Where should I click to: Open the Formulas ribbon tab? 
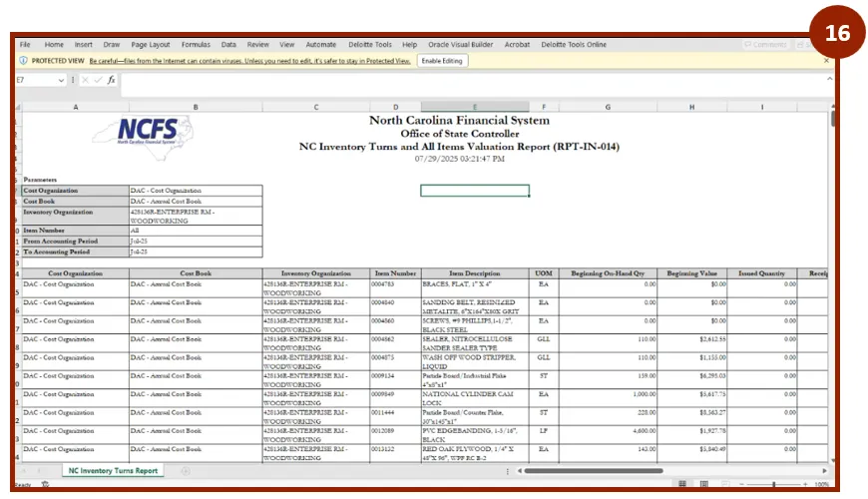[196, 45]
